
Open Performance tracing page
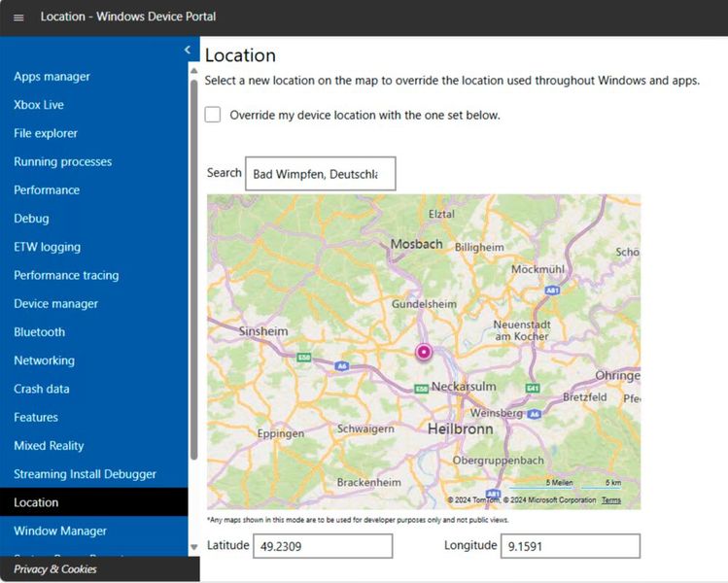click(x=66, y=275)
